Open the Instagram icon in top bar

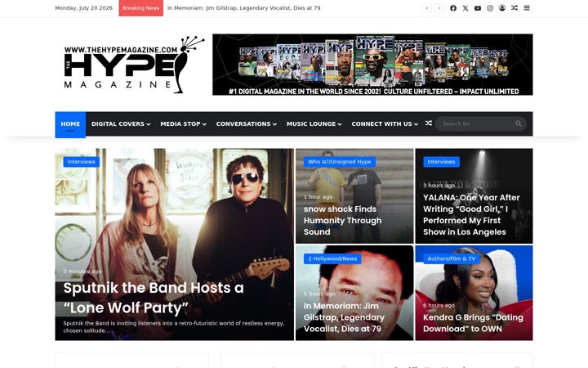click(490, 8)
